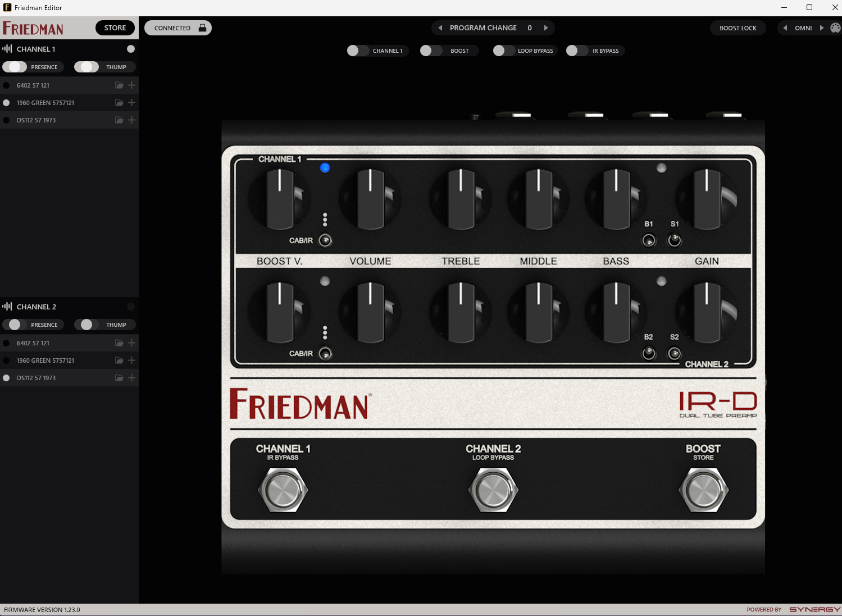The width and height of the screenshot is (842, 616).
Task: Open folder icon beside the 6402 57 121 slot
Action: pos(119,85)
